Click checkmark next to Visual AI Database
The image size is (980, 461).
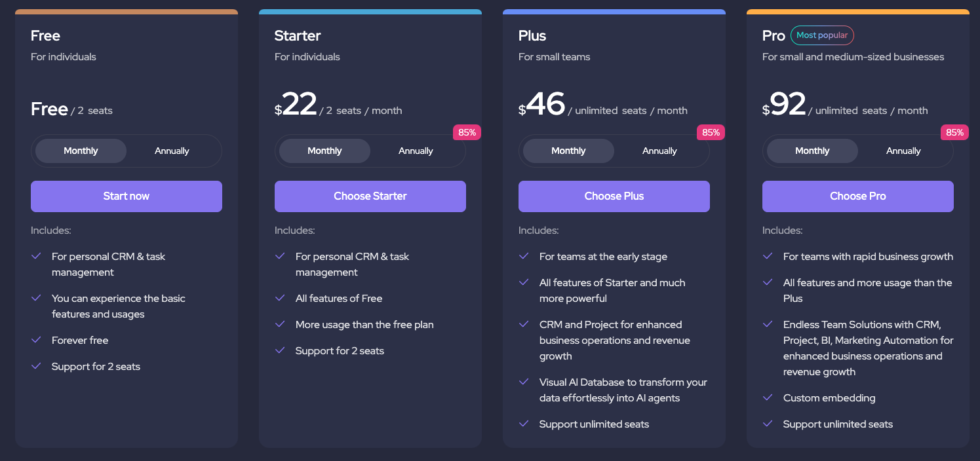point(524,382)
